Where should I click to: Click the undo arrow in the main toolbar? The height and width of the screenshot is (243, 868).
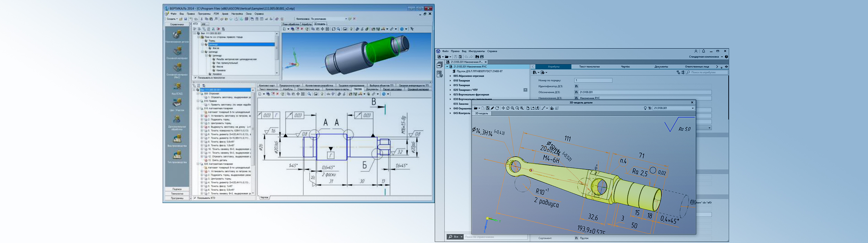click(466, 57)
